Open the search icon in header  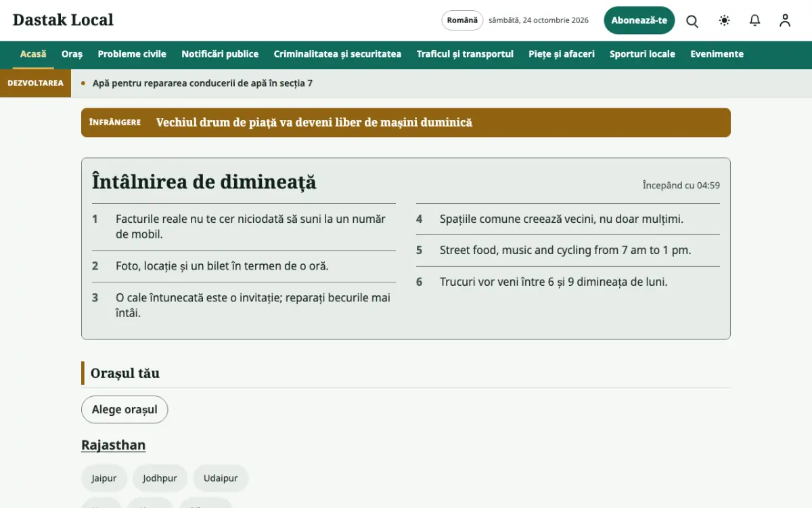click(x=692, y=20)
